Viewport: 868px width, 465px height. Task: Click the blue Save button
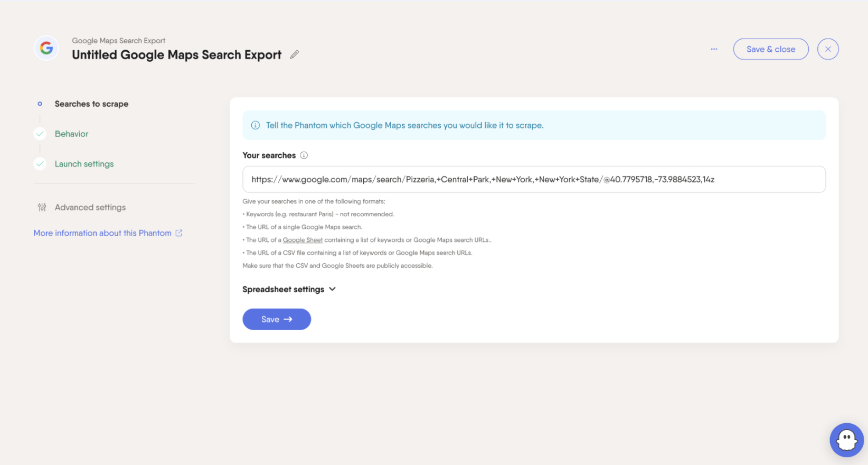277,319
